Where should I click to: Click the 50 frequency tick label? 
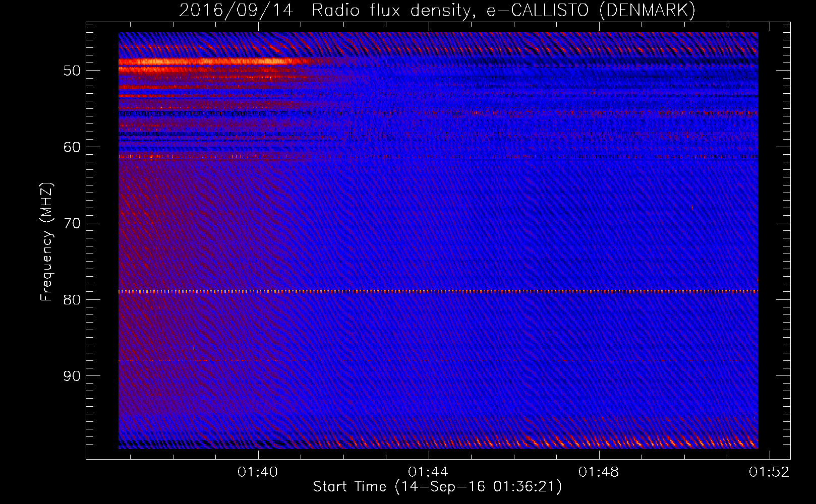(72, 71)
